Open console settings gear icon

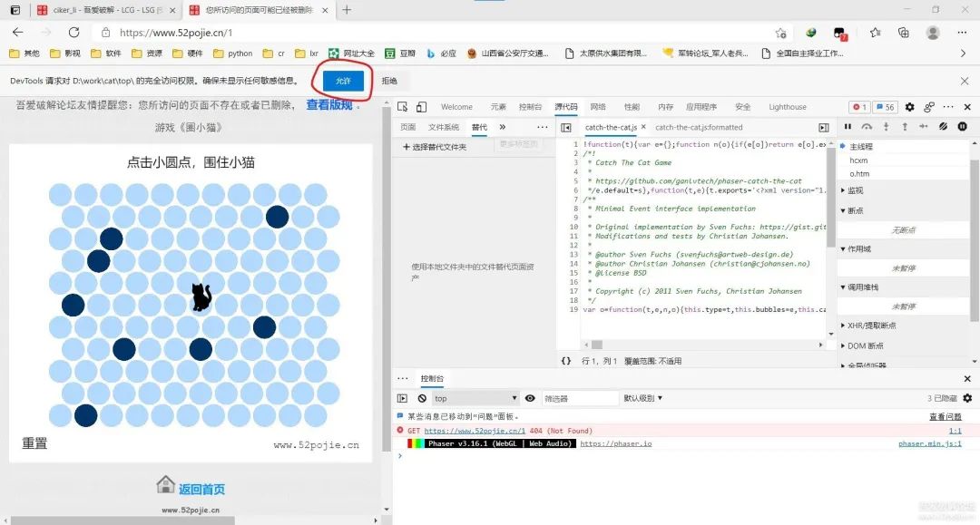[967, 398]
